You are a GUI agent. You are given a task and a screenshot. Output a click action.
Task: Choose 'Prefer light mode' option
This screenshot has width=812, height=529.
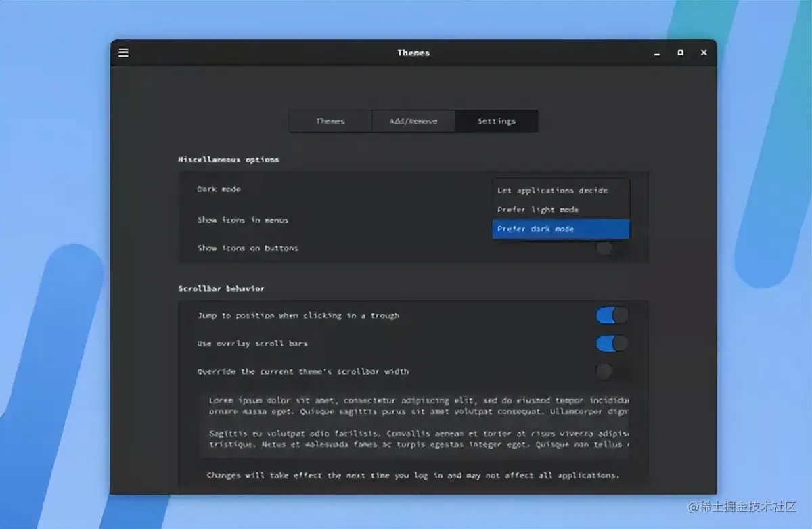coord(561,210)
